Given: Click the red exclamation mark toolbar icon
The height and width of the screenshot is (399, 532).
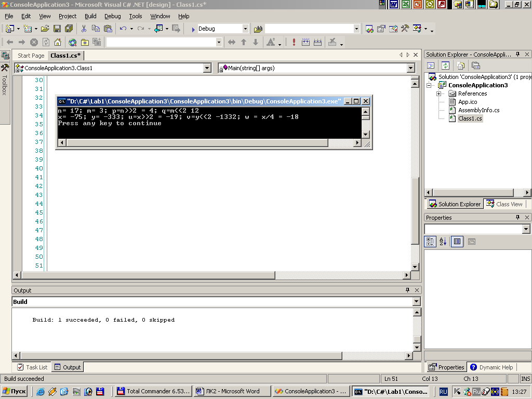Looking at the screenshot, I should (x=294, y=42).
